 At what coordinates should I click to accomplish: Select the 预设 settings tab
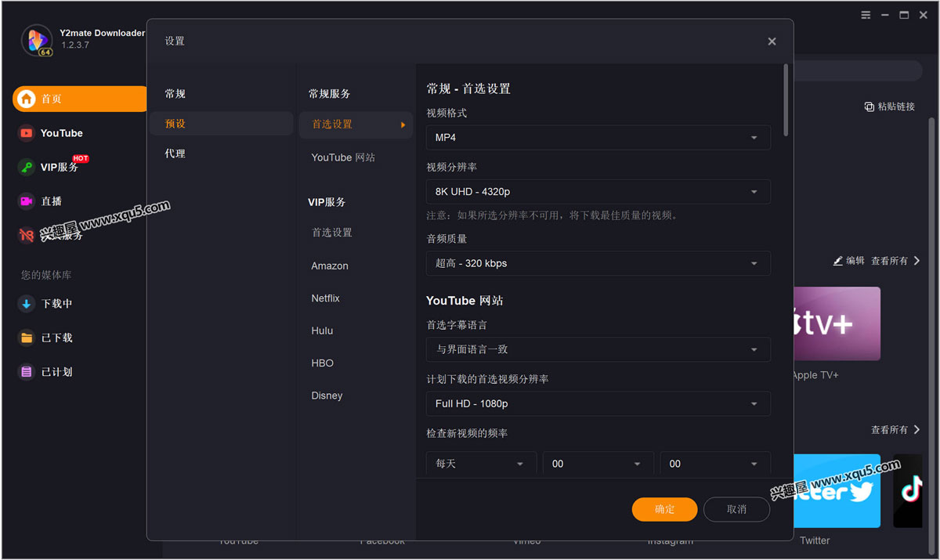(x=222, y=124)
